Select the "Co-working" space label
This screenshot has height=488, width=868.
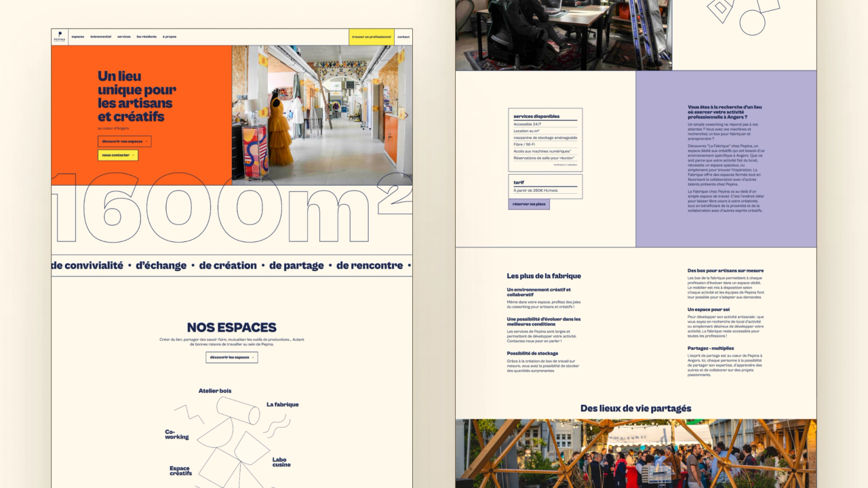pyautogui.click(x=177, y=434)
